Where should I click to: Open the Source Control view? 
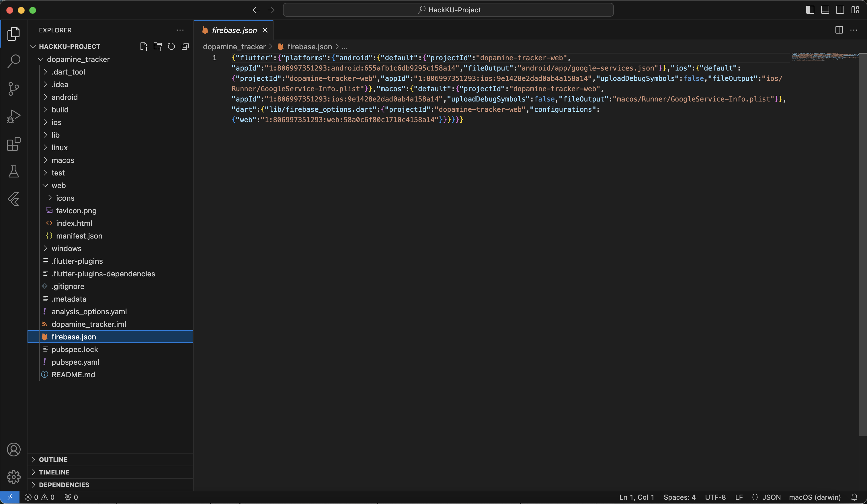(x=14, y=89)
